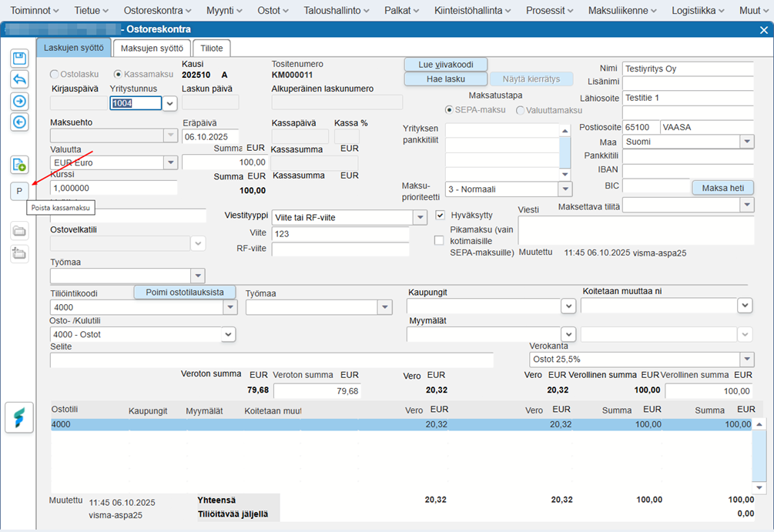Click into the Viite input field
Screen dimensions: 774x532
(340, 233)
